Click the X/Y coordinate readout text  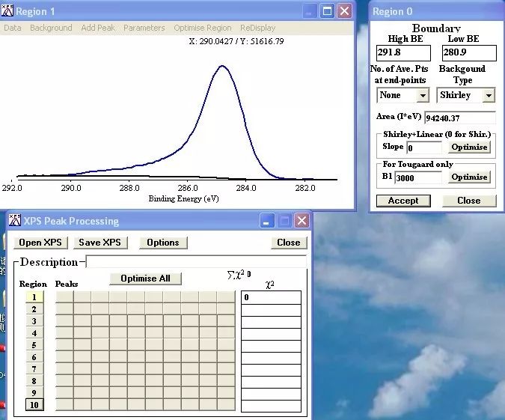click(236, 41)
